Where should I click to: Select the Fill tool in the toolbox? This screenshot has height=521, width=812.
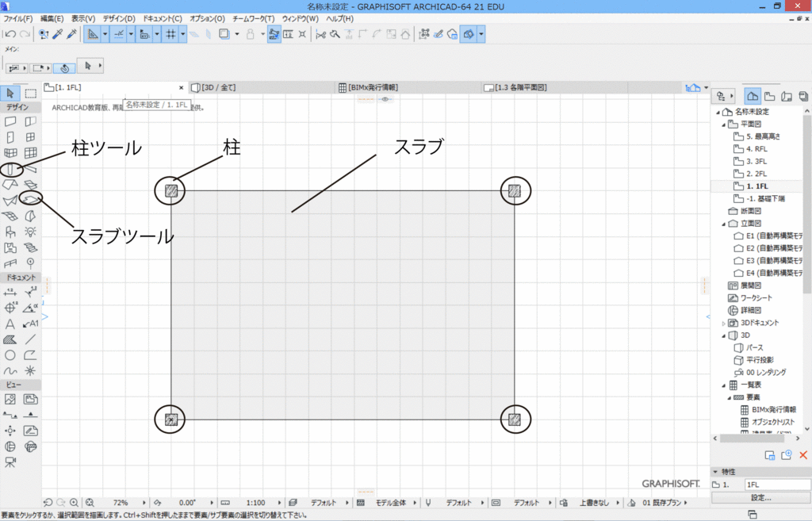pyautogui.click(x=10, y=339)
